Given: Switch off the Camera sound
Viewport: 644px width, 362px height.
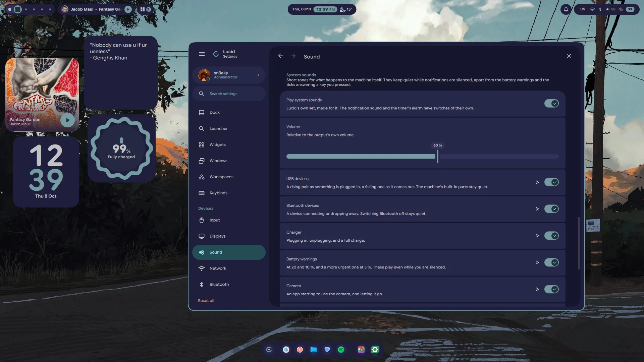Looking at the screenshot, I should (x=551, y=289).
